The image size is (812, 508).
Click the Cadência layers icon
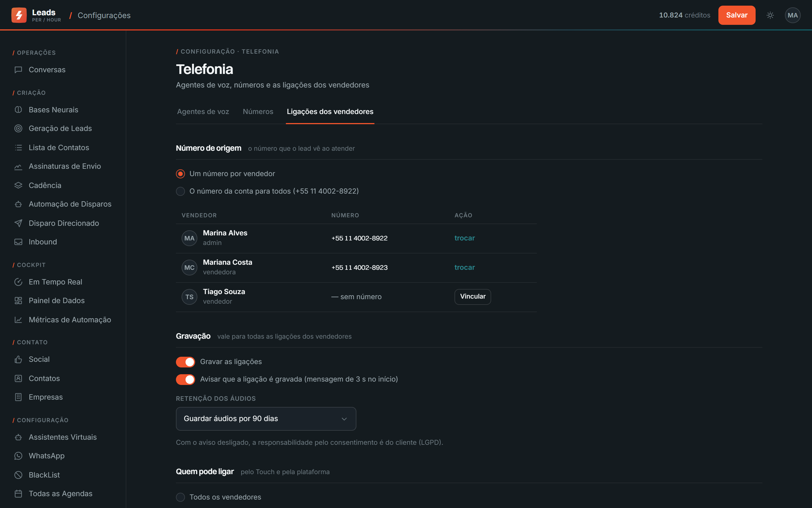point(18,185)
